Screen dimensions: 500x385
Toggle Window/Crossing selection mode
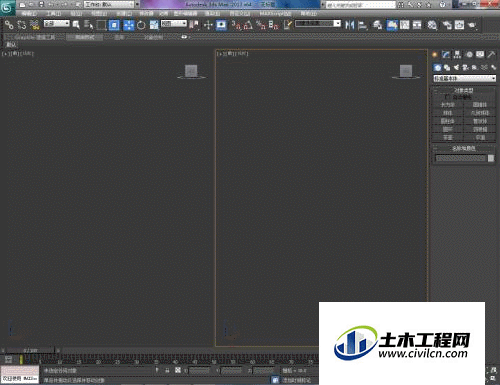click(x=114, y=25)
